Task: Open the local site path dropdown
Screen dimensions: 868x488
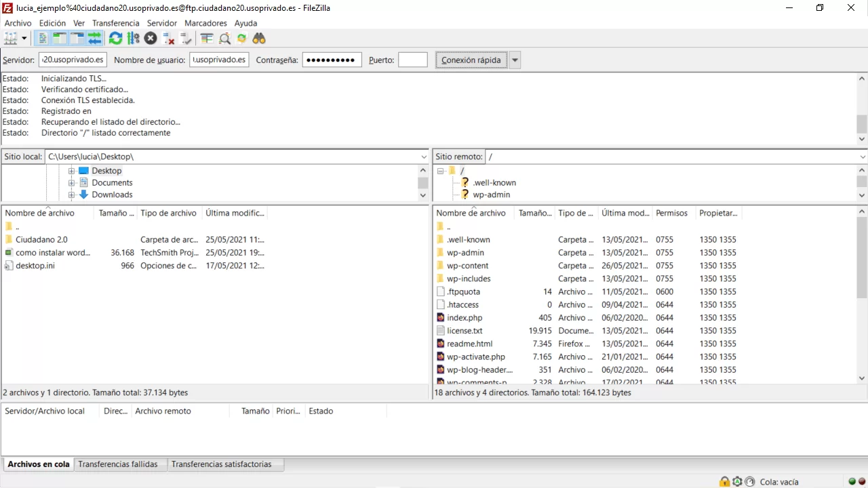Action: pyautogui.click(x=425, y=157)
